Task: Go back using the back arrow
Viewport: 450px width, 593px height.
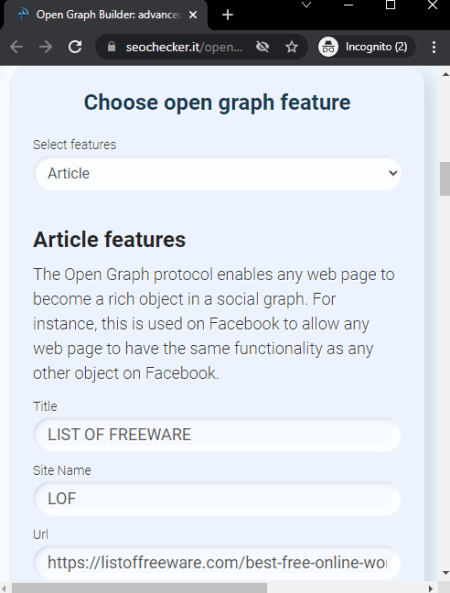Action: tap(17, 47)
